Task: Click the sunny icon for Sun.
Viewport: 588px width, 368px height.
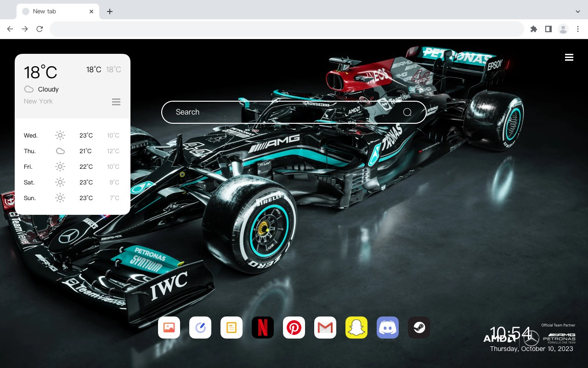Action: click(x=60, y=198)
